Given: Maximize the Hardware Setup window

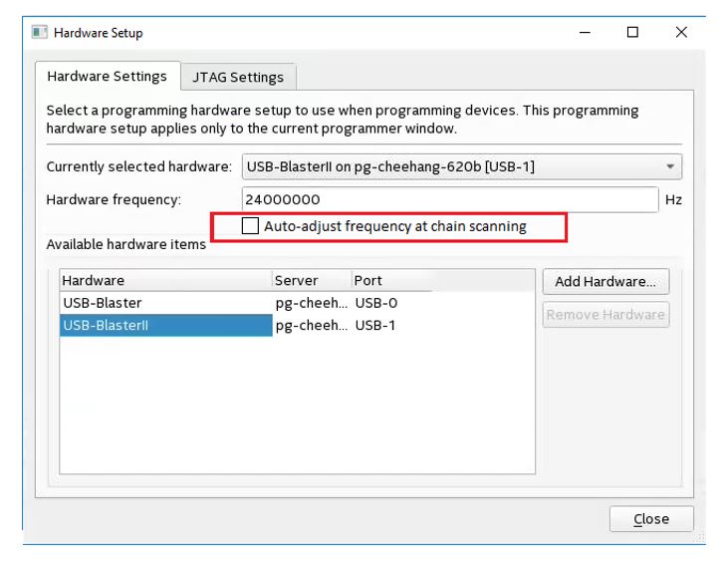Looking at the screenshot, I should 632,33.
